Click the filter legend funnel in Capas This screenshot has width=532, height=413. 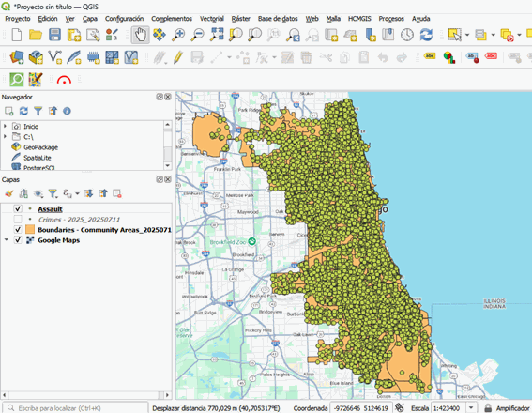53,193
